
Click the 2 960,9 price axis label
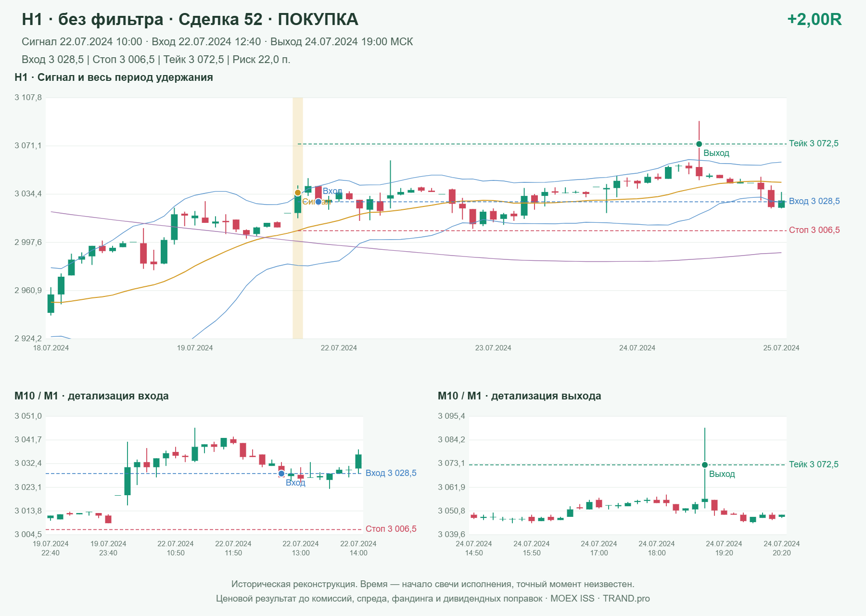coord(28,290)
